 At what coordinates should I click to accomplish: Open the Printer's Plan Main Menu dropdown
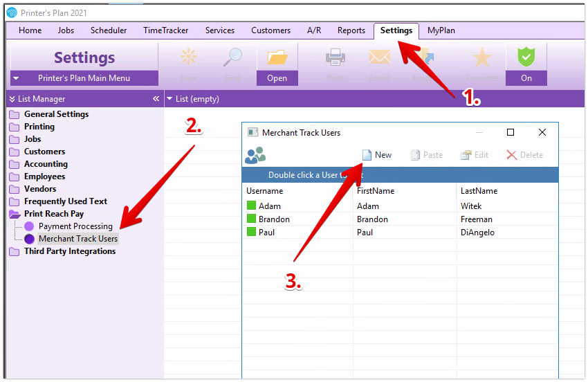pos(84,78)
